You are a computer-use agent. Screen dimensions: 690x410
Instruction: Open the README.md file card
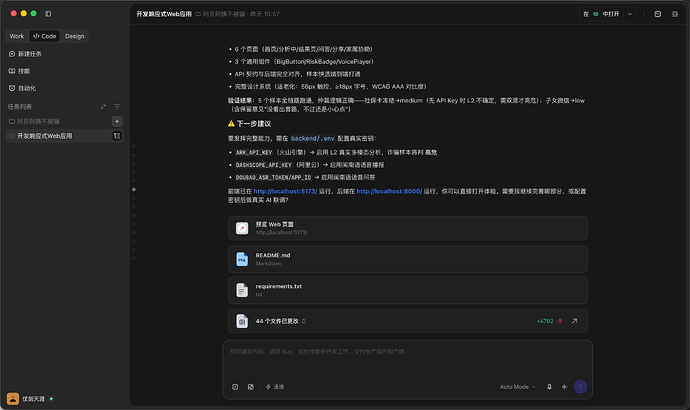[x=407, y=259]
